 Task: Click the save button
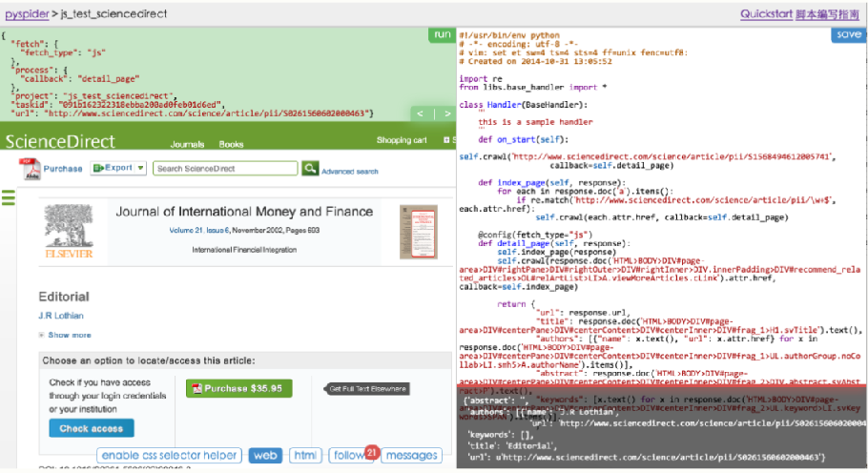tap(848, 34)
